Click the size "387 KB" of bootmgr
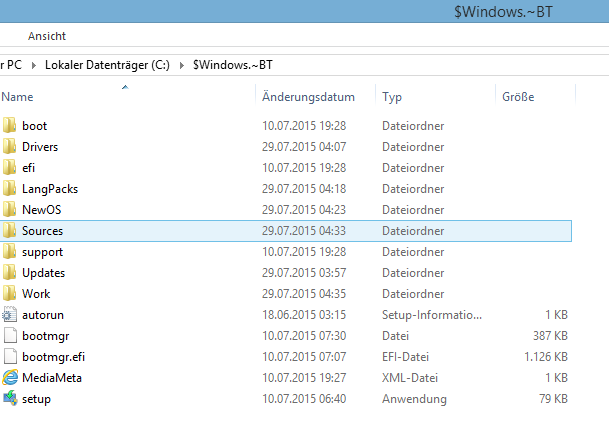Image resolution: width=609 pixels, height=447 pixels. tap(550, 336)
